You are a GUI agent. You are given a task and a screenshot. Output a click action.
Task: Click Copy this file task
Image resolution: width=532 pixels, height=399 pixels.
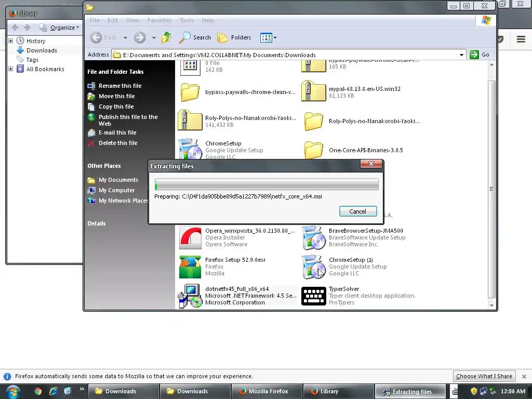click(x=116, y=107)
